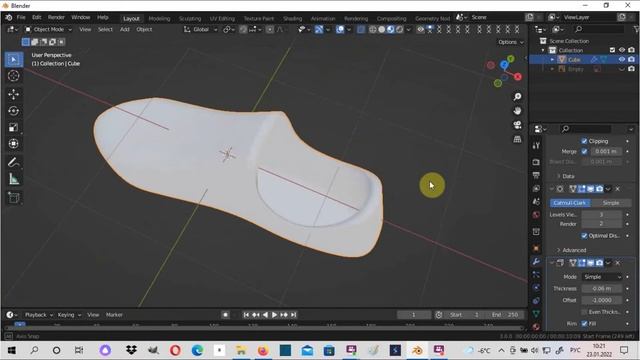Select Catmull-Clark subdivision type

pos(570,203)
